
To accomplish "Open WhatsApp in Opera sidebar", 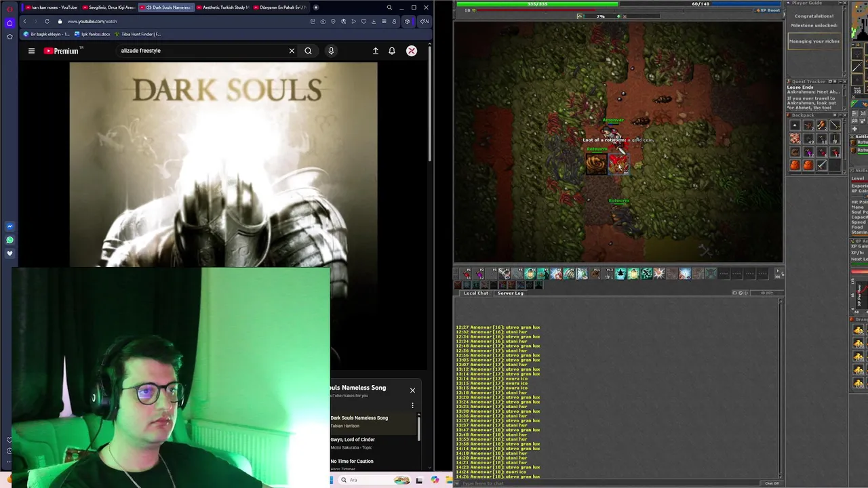I will tap(9, 240).
